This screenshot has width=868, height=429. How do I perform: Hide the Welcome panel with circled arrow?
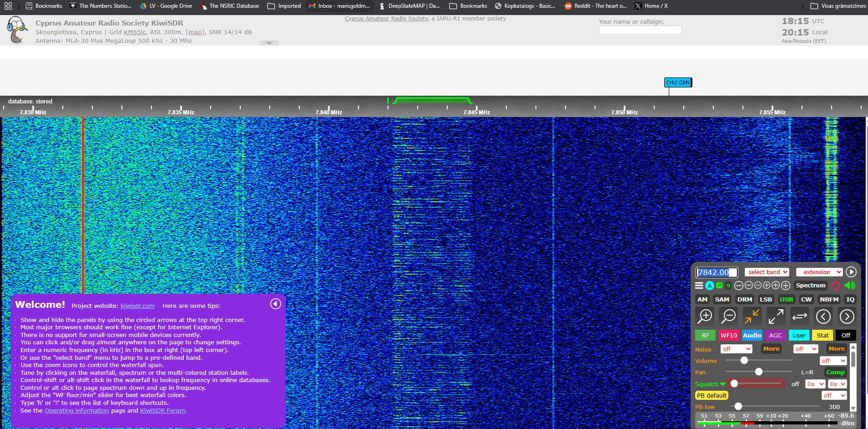click(x=276, y=304)
